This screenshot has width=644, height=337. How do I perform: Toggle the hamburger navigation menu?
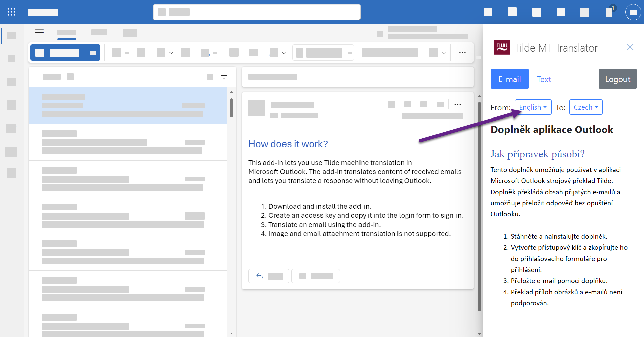[x=40, y=32]
